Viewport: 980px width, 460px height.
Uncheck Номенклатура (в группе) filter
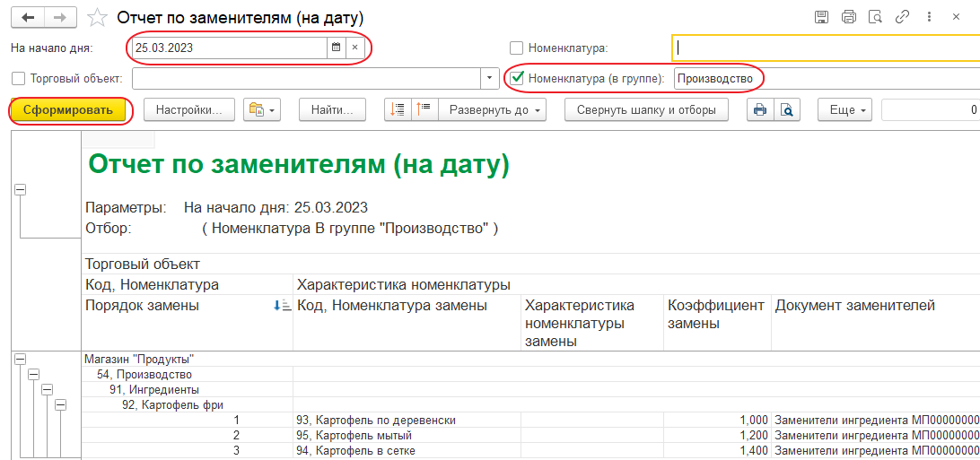point(516,79)
